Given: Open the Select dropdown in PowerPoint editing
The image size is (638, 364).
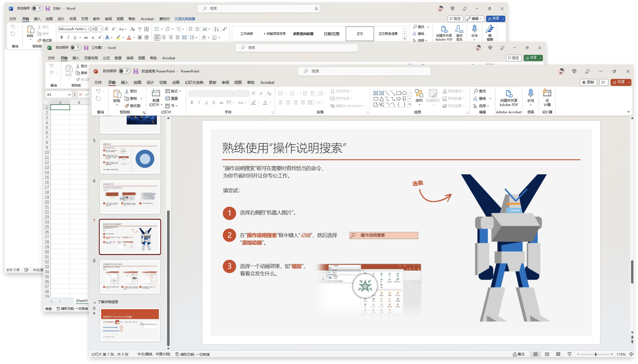Looking at the screenshot, I should (481, 106).
